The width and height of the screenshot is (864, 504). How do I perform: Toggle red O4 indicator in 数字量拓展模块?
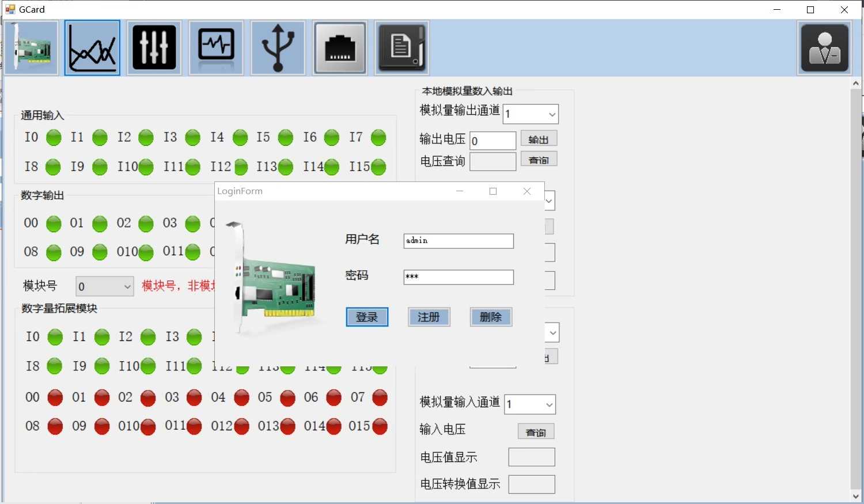(x=241, y=397)
